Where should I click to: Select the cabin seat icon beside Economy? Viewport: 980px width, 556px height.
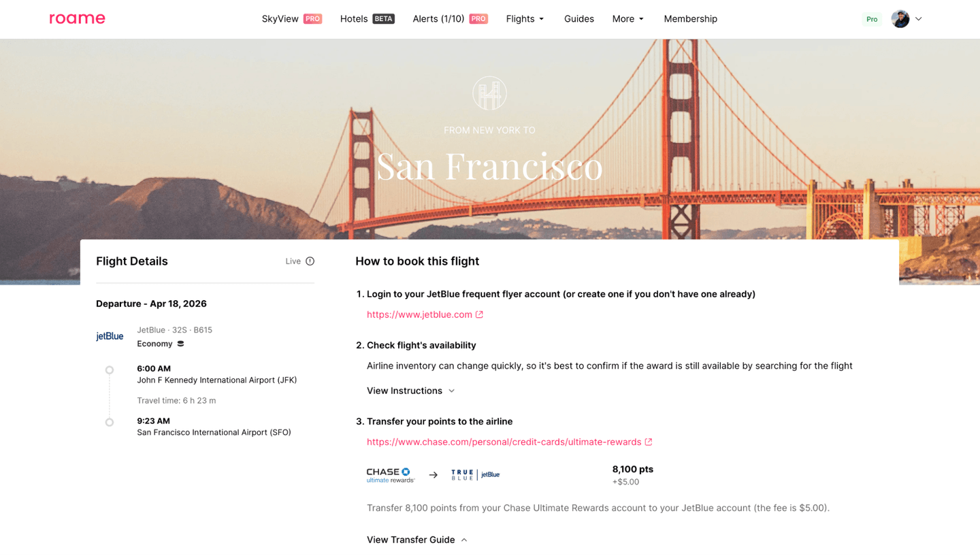coord(180,344)
